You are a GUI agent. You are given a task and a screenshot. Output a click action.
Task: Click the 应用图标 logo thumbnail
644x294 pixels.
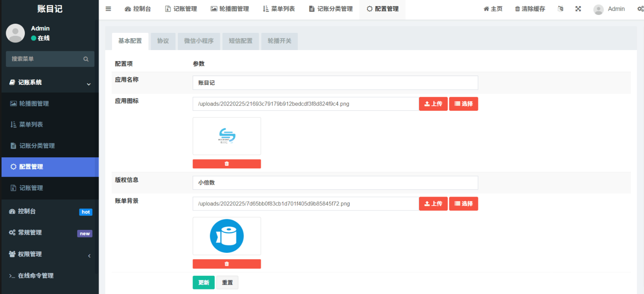[x=227, y=136]
